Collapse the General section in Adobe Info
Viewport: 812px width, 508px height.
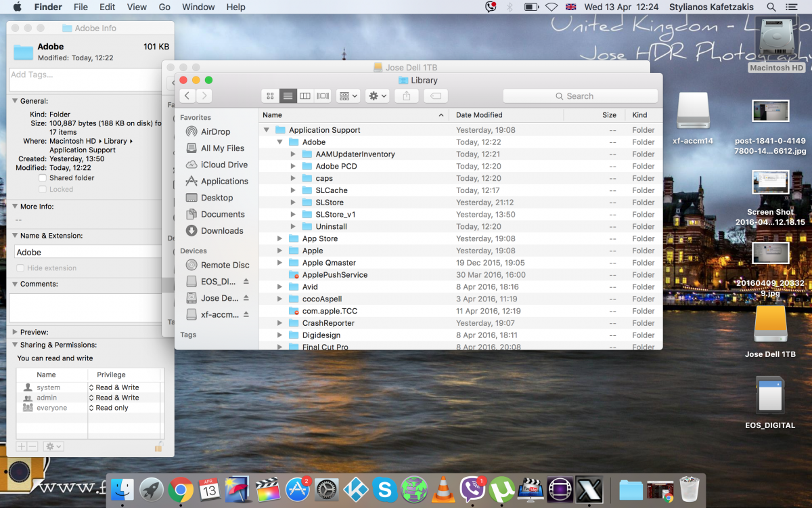pyautogui.click(x=15, y=101)
